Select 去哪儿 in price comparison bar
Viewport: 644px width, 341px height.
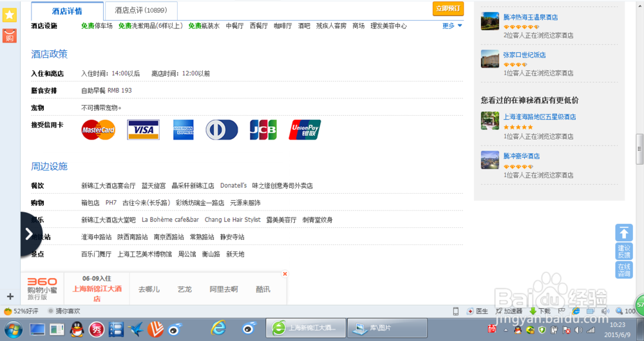(149, 290)
